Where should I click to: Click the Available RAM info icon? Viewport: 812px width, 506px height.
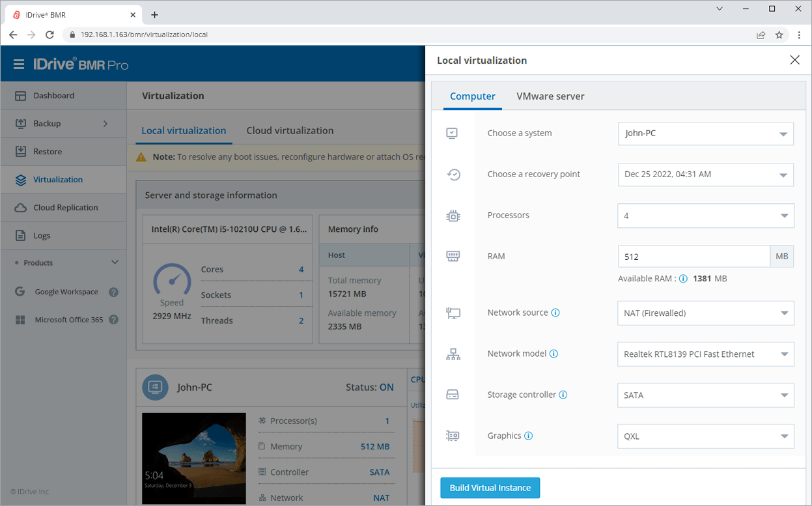pyautogui.click(x=683, y=279)
